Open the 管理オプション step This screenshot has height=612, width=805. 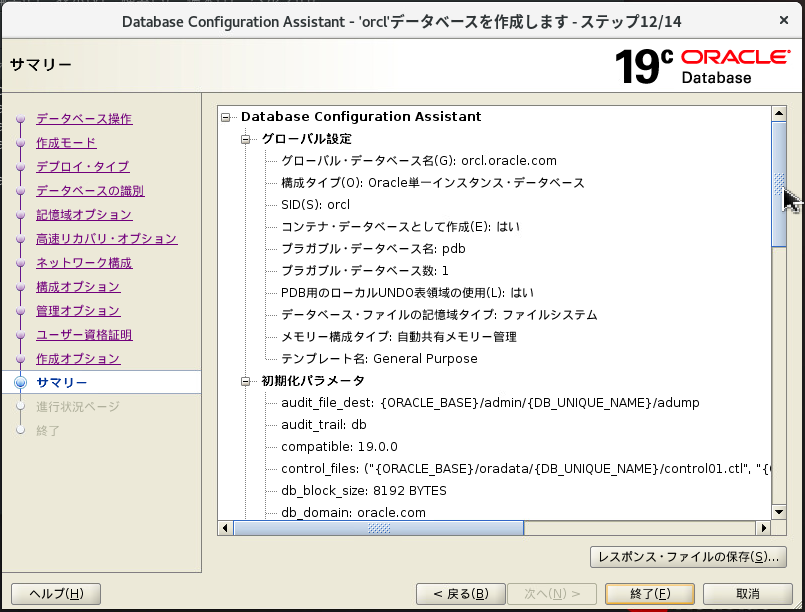point(79,311)
